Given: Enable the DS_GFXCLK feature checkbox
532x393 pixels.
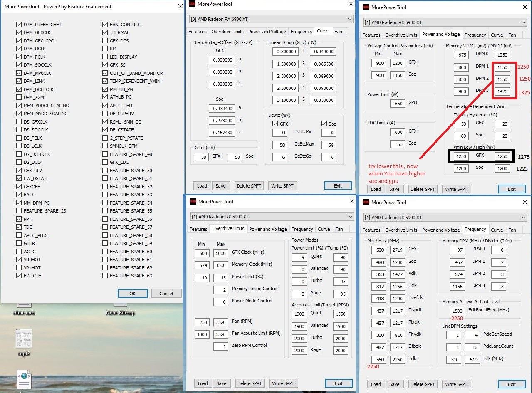Looking at the screenshot, I should 19,122.
